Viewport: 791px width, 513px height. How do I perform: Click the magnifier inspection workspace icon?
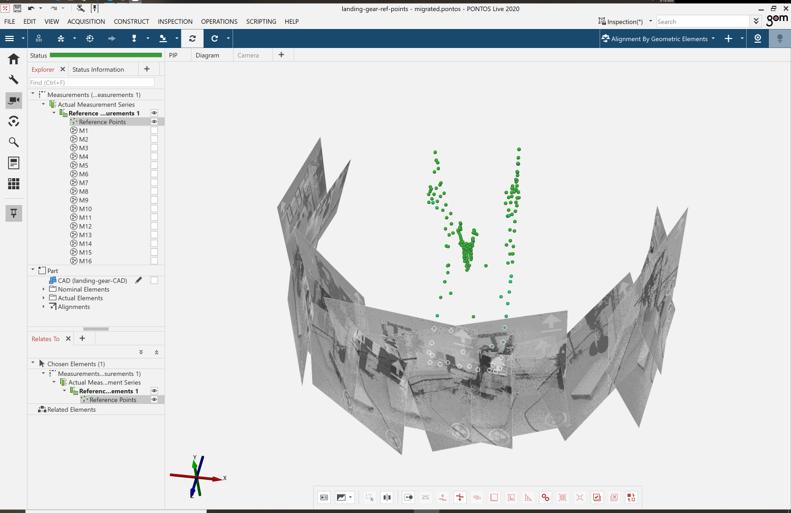[13, 142]
